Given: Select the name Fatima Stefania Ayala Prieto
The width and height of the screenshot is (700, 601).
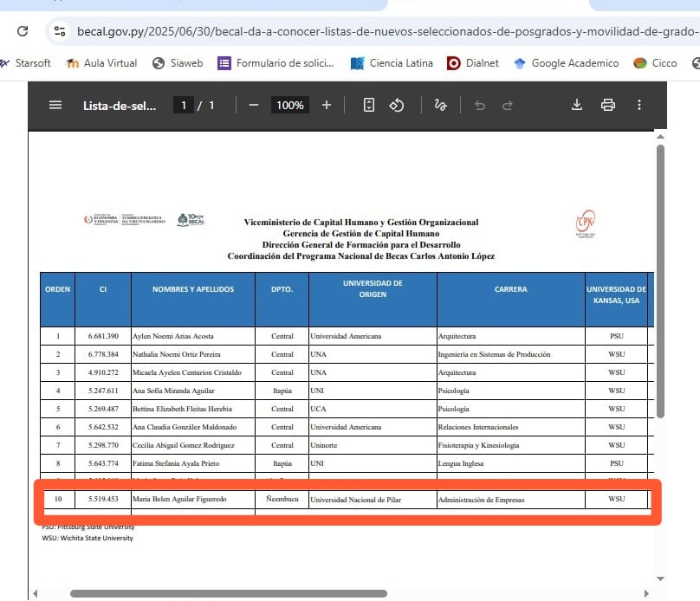Looking at the screenshot, I should tap(176, 463).
